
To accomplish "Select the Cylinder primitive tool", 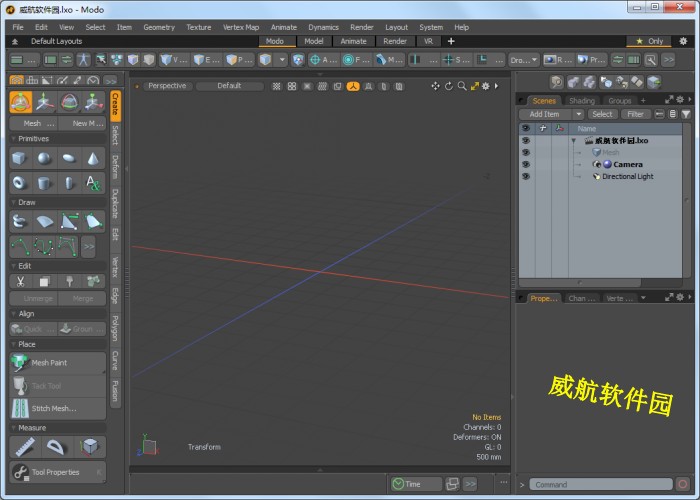I will 44,183.
